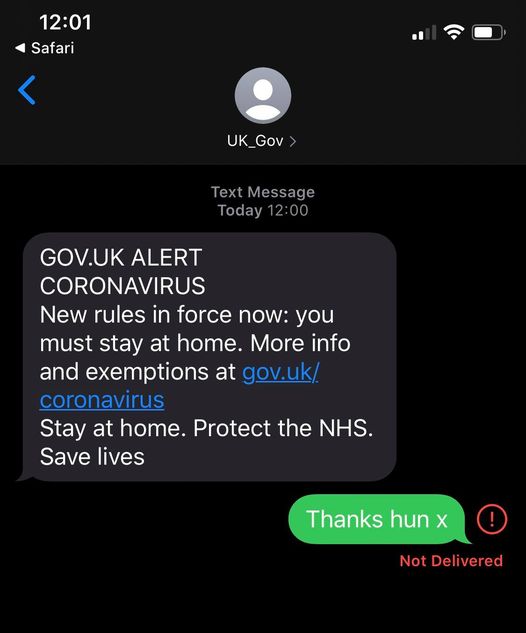Select the green Thanks hun x bubble

379,519
